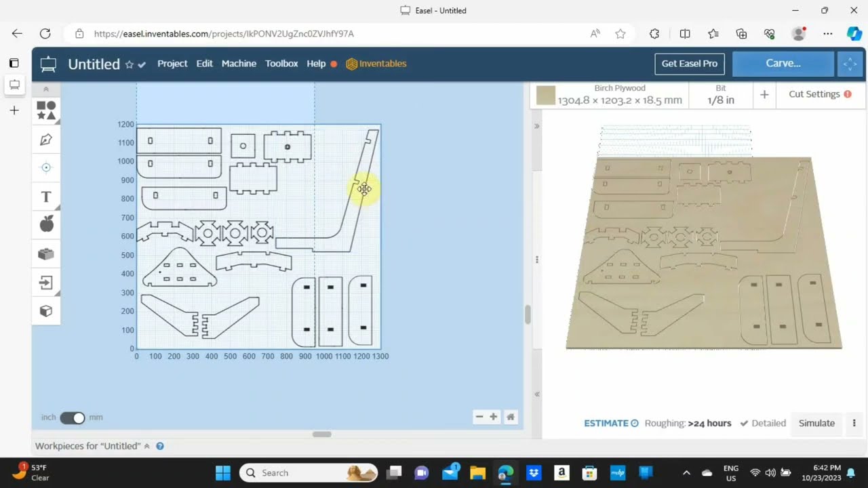Click the Simulate button
The height and width of the screenshot is (488, 868).
816,423
